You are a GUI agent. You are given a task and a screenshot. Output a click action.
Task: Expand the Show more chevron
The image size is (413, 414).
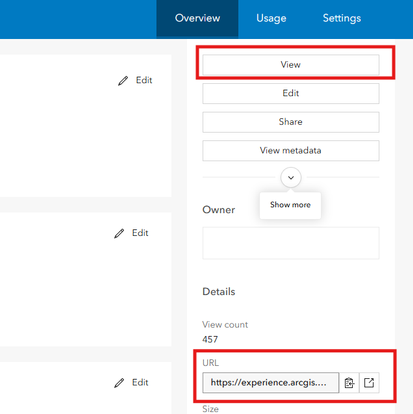291,177
